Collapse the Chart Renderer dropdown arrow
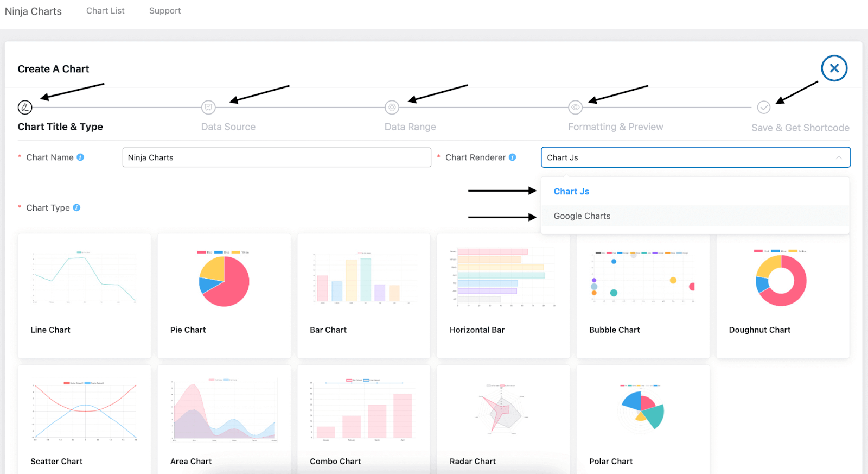Image resolution: width=868 pixels, height=474 pixels. (839, 157)
